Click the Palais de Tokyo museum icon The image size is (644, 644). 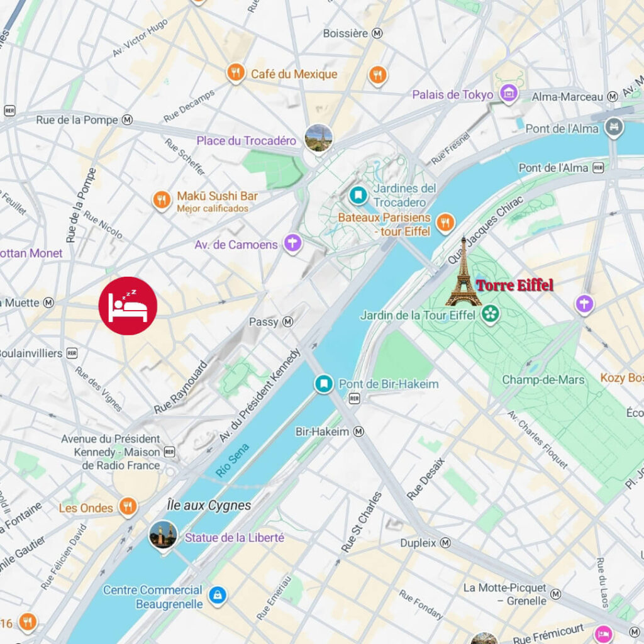click(x=509, y=94)
